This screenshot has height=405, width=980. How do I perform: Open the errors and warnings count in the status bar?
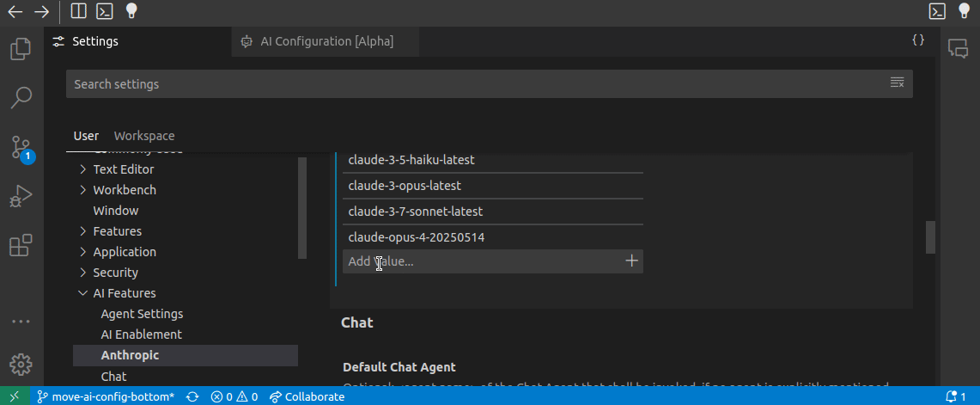click(x=234, y=396)
